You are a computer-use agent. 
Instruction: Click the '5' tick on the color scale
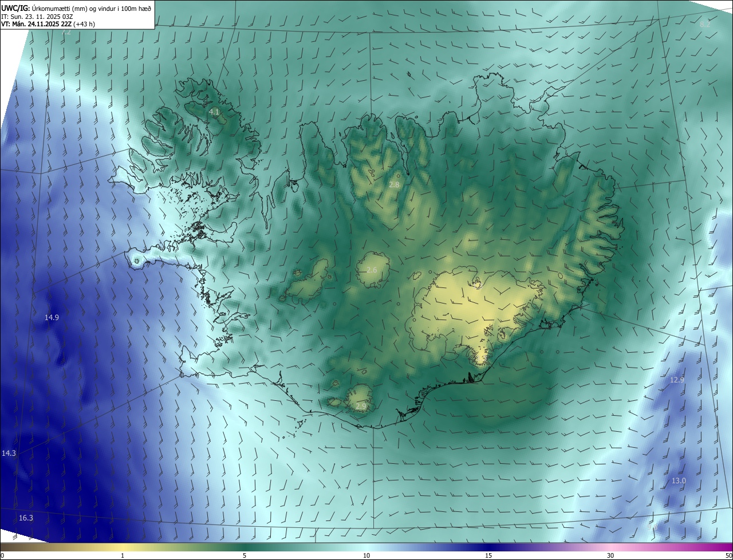[245, 555]
